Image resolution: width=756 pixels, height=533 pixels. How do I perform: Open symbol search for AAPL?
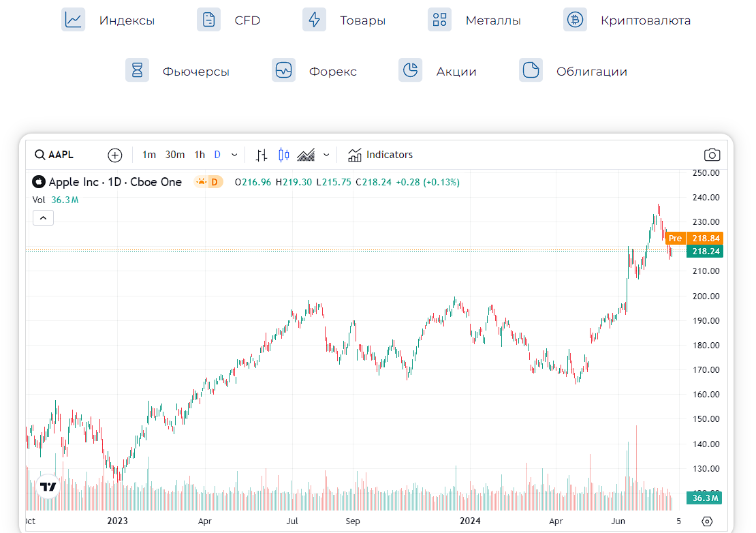point(54,155)
